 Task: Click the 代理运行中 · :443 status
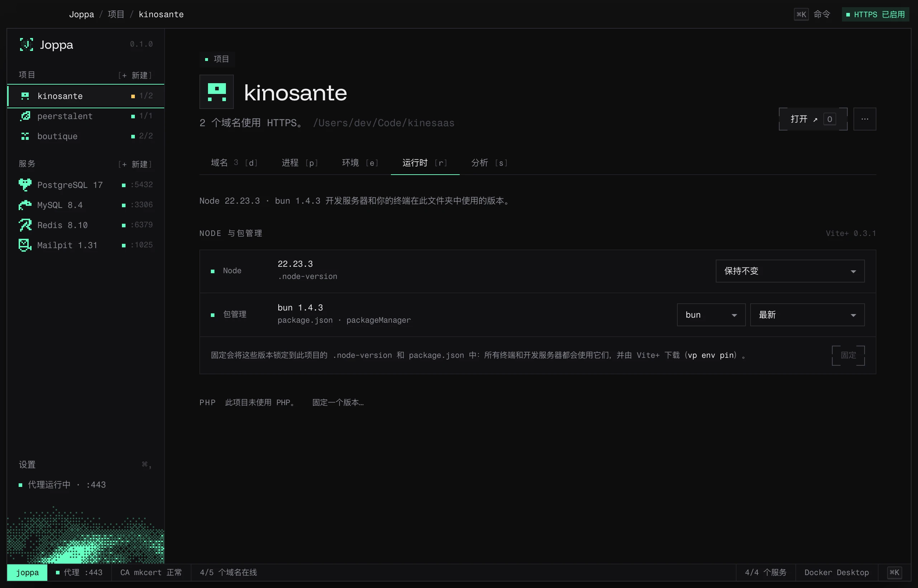pyautogui.click(x=62, y=485)
